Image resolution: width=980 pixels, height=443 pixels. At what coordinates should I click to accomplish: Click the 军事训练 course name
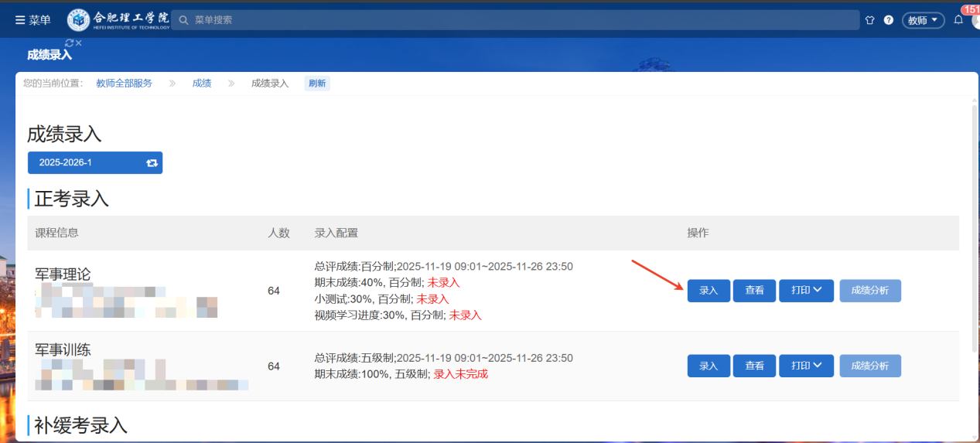point(63,349)
